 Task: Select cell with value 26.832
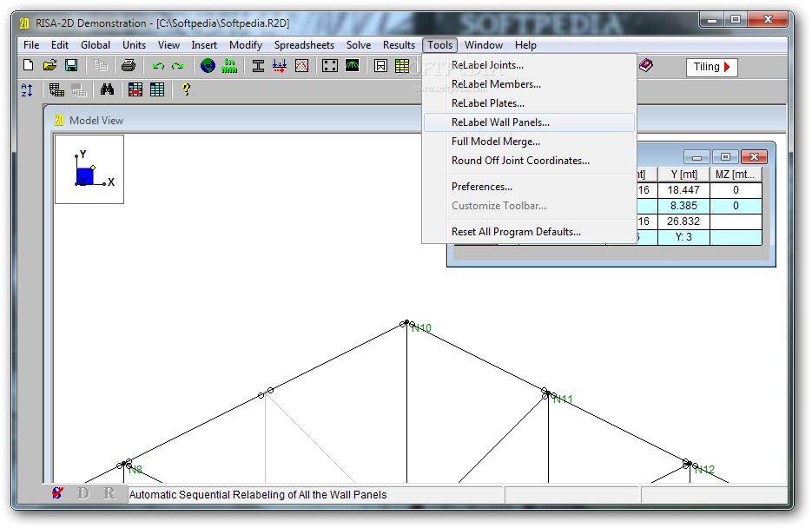(683, 221)
